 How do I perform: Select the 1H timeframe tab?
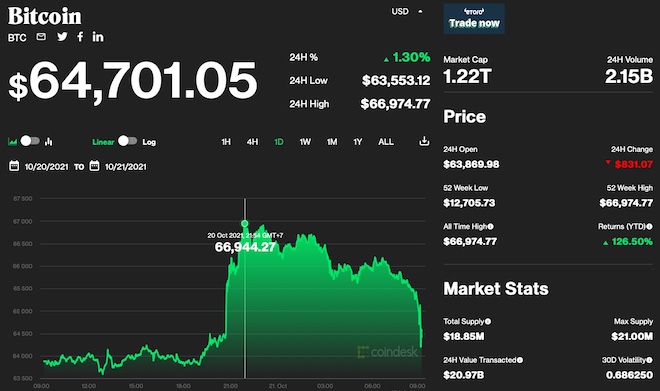pos(226,142)
